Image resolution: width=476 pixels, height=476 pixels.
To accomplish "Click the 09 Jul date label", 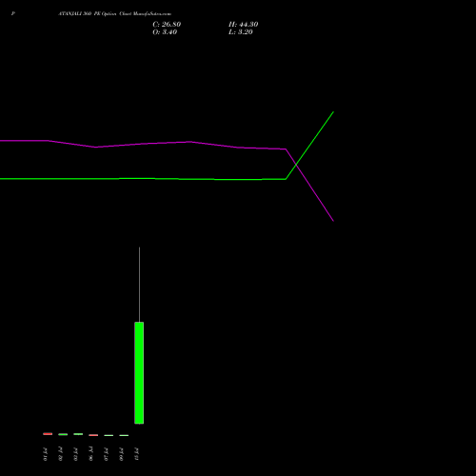I will [121, 454].
